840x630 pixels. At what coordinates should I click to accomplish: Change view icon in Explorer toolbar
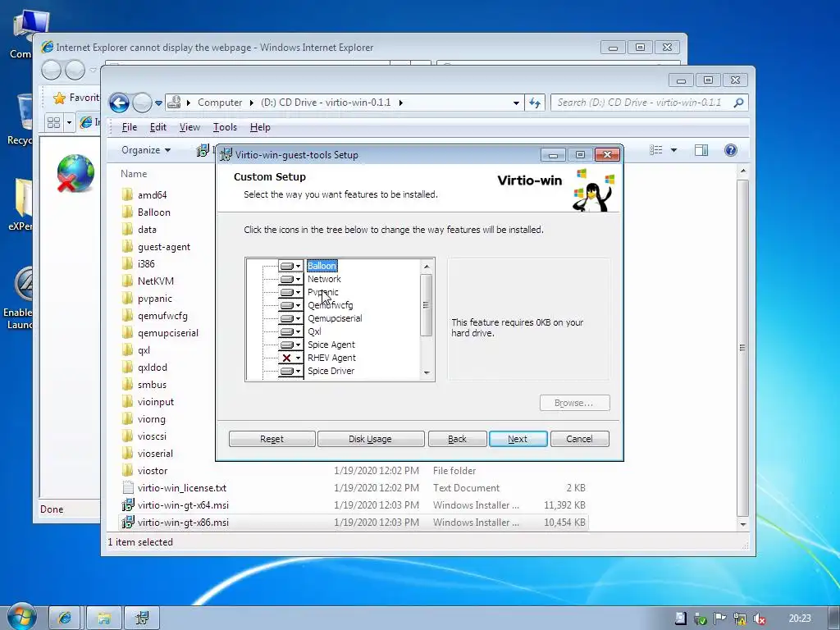(656, 150)
